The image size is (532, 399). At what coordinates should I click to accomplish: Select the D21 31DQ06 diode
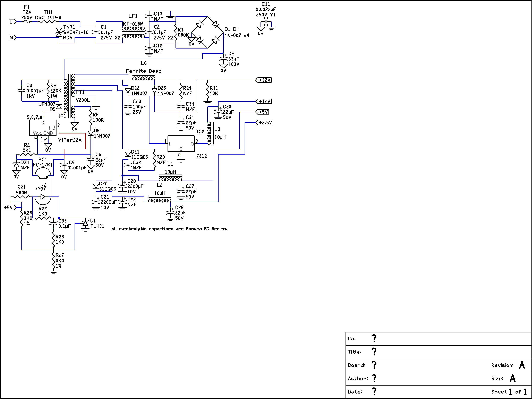coord(128,154)
